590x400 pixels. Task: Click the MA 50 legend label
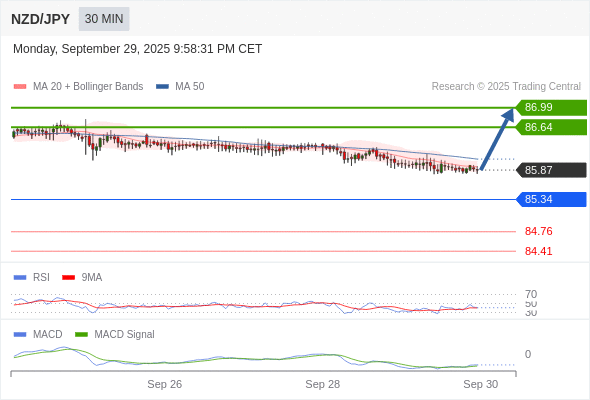point(190,87)
